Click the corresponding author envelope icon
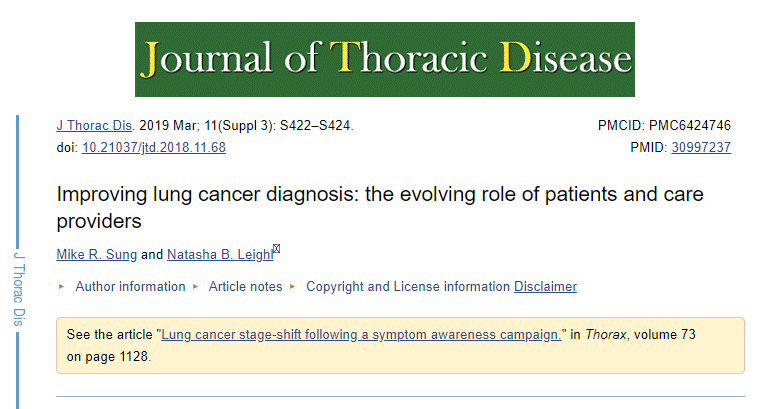 [277, 249]
